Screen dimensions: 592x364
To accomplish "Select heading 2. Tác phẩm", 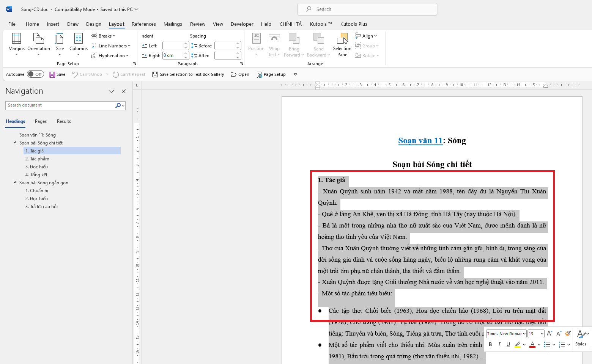I will pyautogui.click(x=37, y=159).
